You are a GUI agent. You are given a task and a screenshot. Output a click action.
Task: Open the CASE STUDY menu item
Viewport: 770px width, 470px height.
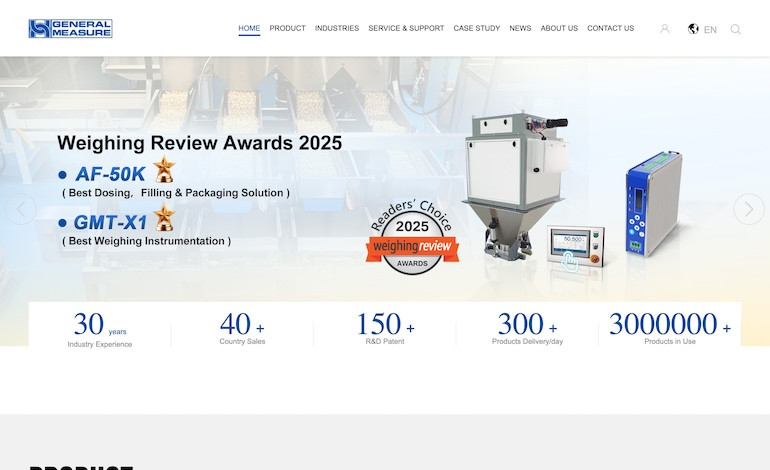point(477,28)
